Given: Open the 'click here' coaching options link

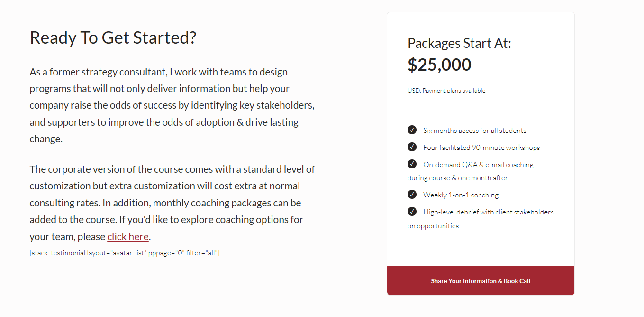Looking at the screenshot, I should (x=128, y=236).
